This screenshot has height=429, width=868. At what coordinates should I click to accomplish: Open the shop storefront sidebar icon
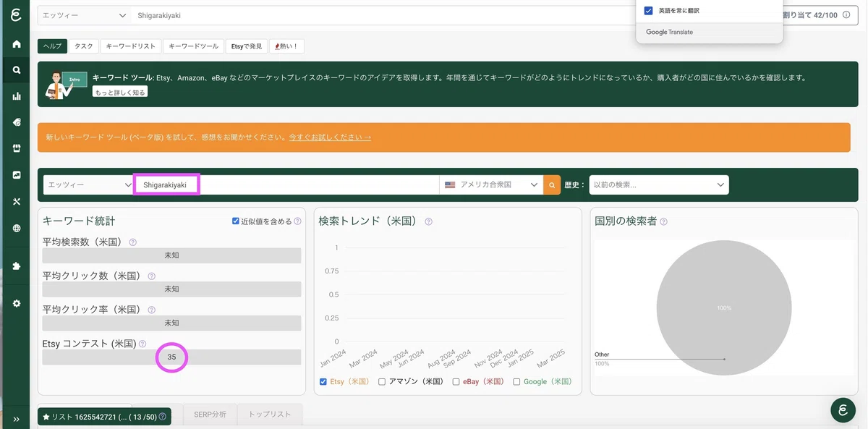[16, 148]
